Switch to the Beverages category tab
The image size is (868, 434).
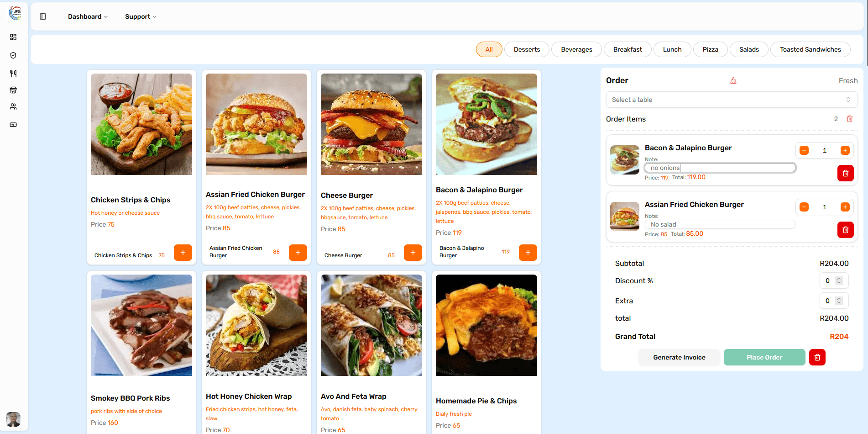(x=576, y=49)
